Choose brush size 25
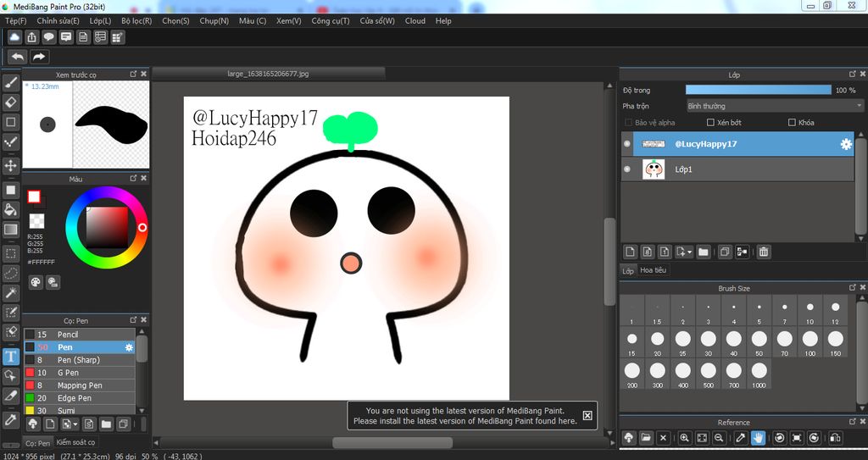868x460 pixels. (x=682, y=342)
